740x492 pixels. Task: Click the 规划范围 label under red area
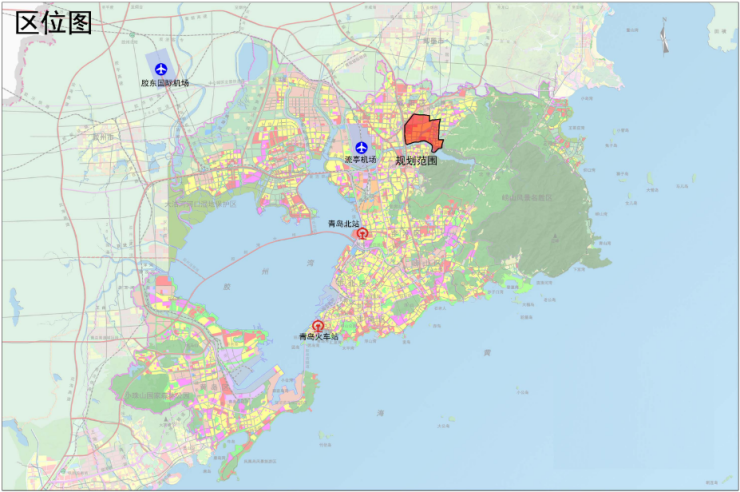416,159
